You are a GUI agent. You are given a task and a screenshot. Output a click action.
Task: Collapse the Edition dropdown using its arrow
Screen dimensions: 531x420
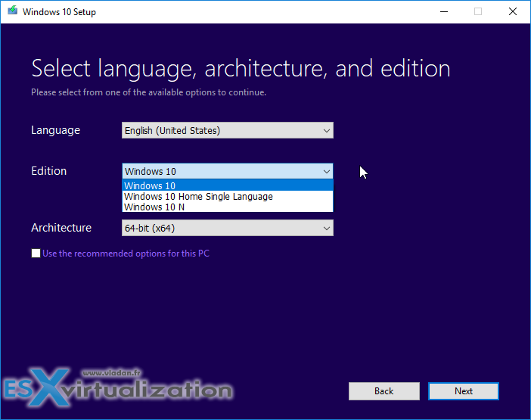point(326,172)
